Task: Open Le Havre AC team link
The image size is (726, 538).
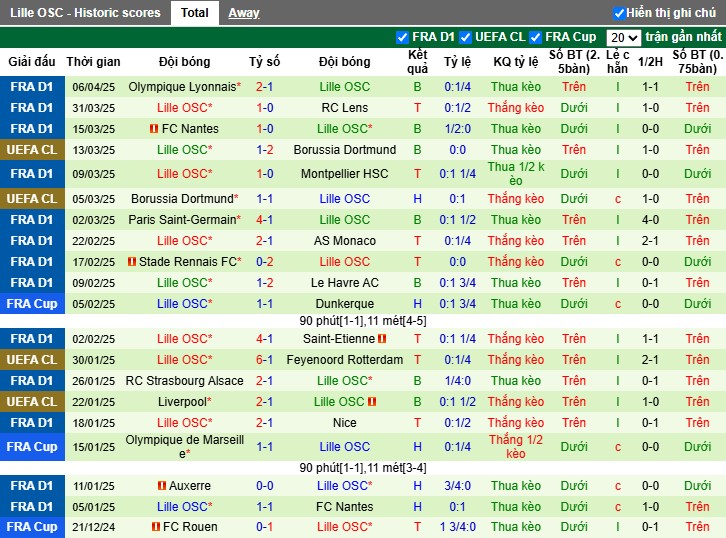Action: [344, 283]
